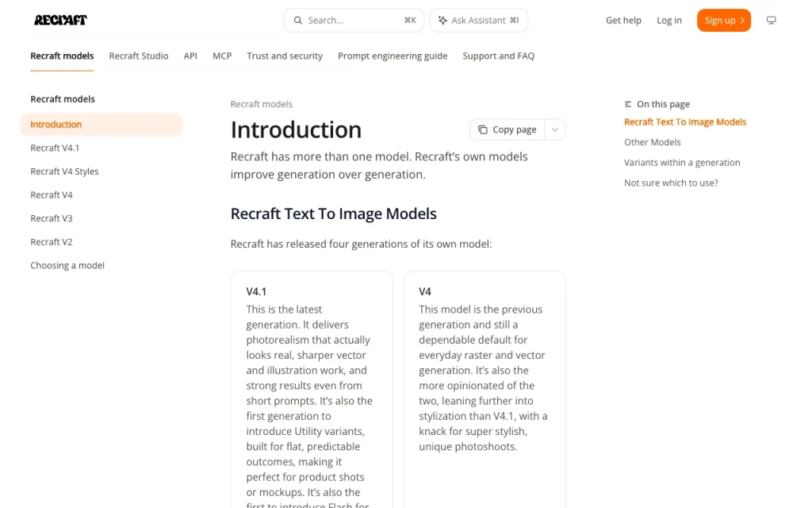Open the Support and FAQ tab

(499, 56)
